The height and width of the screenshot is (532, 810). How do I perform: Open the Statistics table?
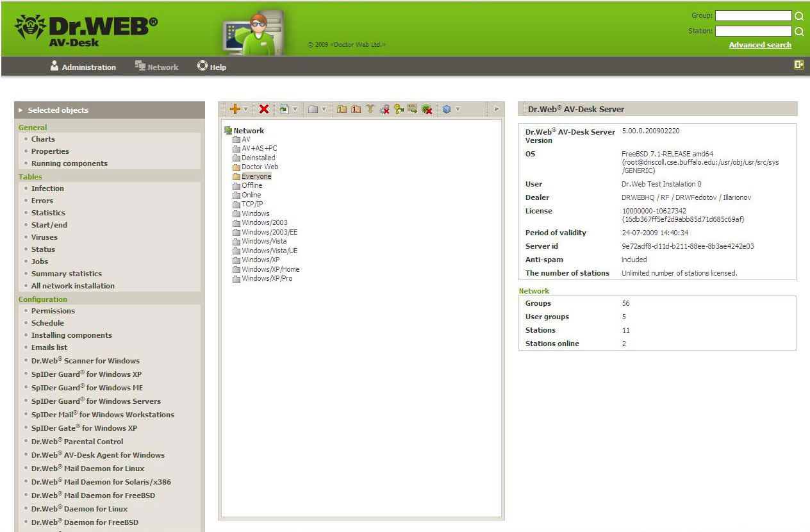coord(48,213)
